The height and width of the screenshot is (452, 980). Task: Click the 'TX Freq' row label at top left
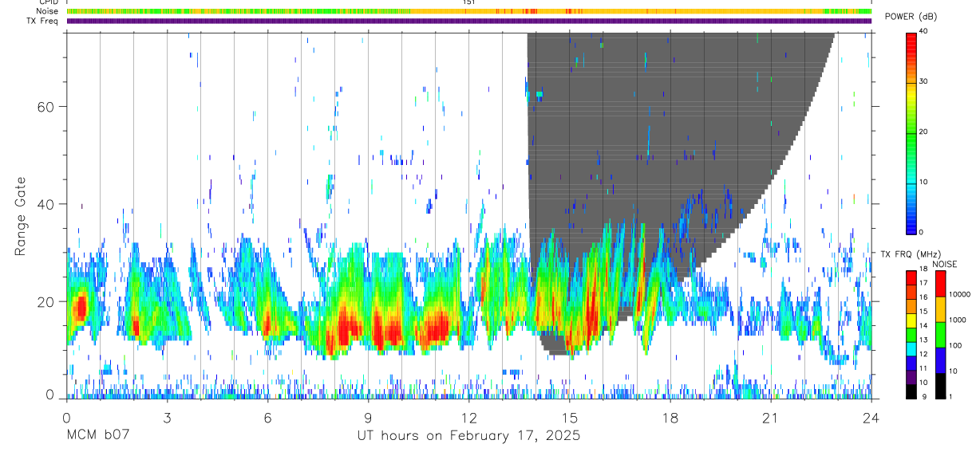43,21
